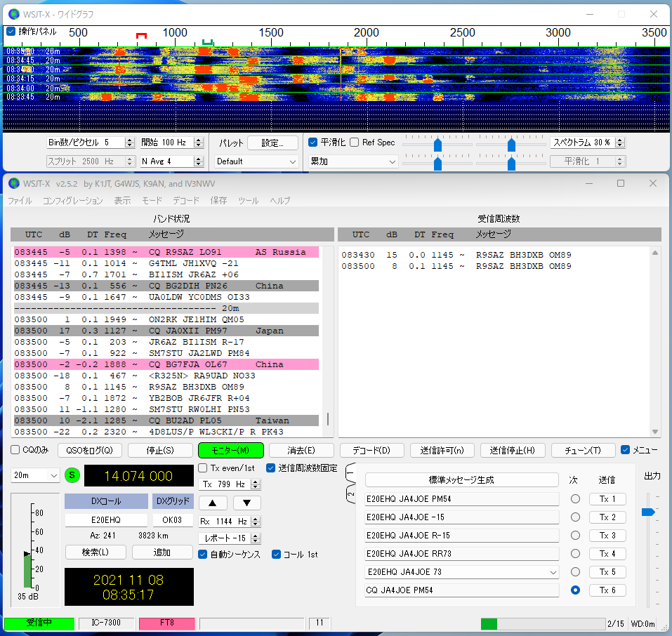Click the モニター(M) button
Image resolution: width=672 pixels, height=636 pixels.
(x=230, y=450)
